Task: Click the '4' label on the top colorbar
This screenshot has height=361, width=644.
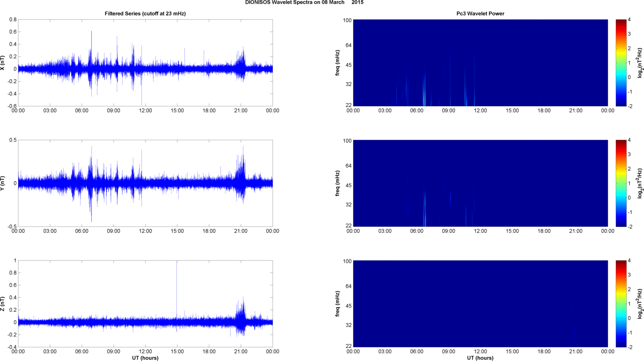Action: 629,20
